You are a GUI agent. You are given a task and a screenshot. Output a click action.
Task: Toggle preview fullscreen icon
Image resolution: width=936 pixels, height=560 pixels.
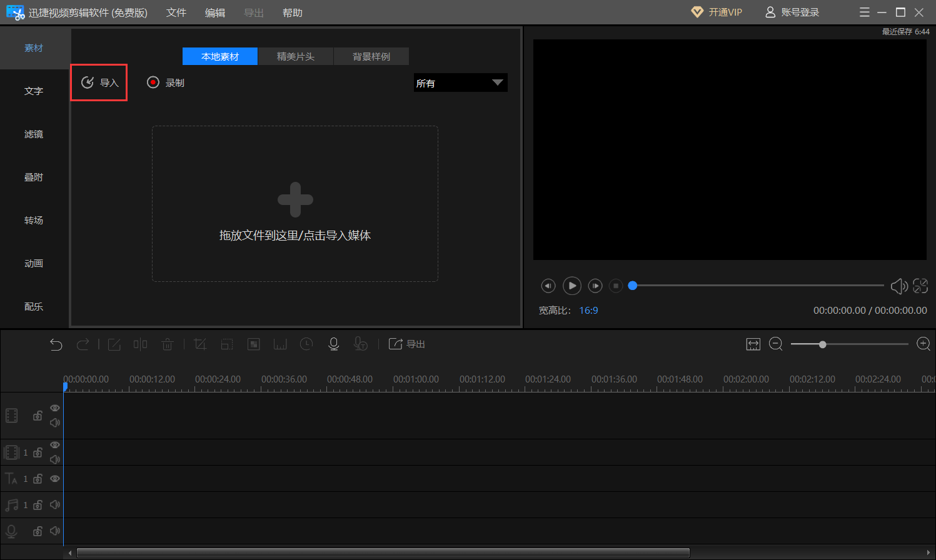click(x=920, y=286)
